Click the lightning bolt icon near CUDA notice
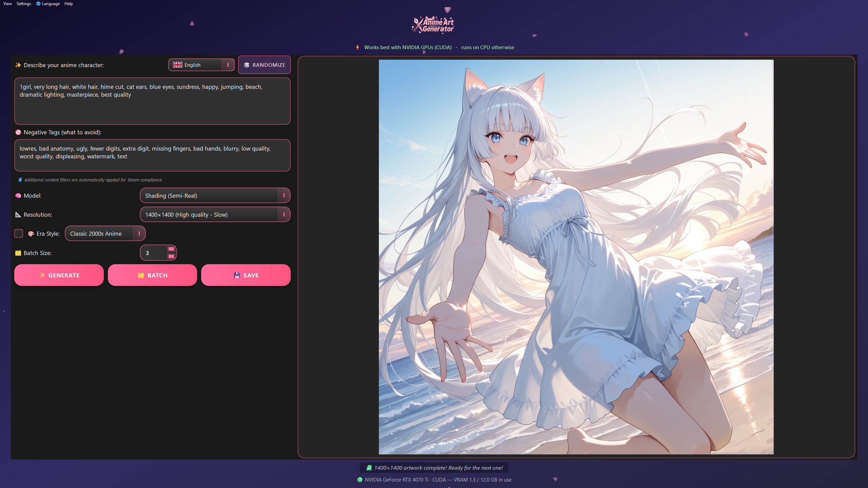This screenshot has width=868, height=488. tap(358, 47)
